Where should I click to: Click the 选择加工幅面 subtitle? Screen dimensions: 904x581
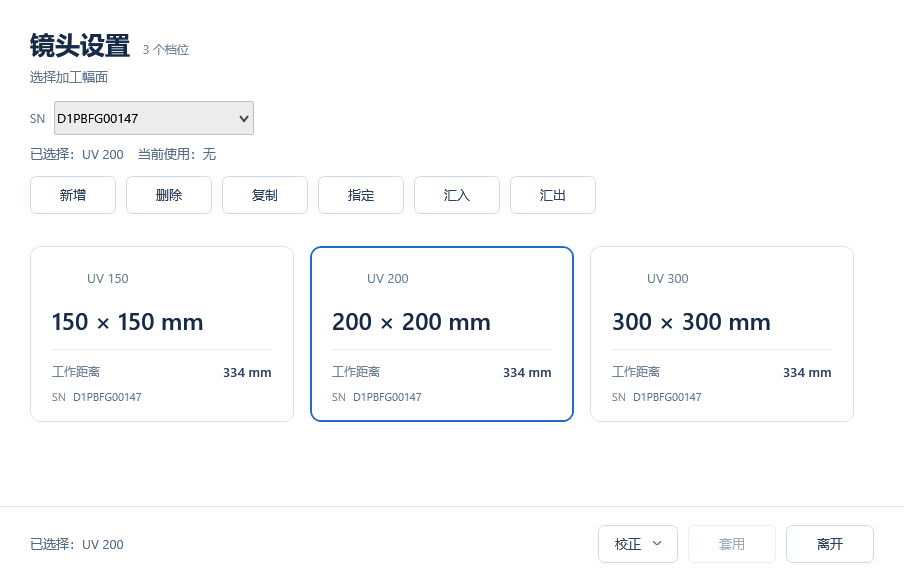(69, 77)
